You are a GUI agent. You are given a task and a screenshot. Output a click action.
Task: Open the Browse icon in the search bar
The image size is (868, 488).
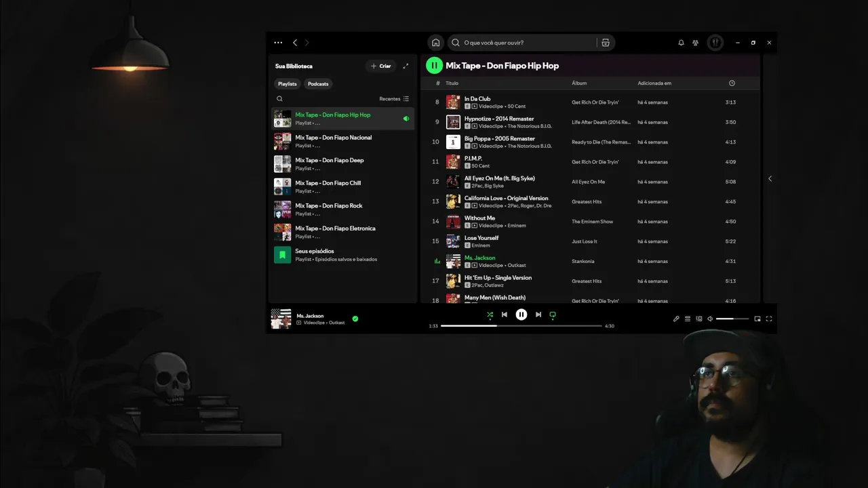[x=606, y=43]
